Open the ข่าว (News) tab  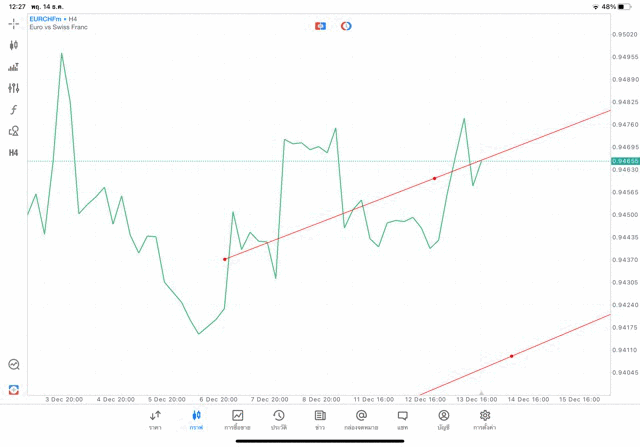coord(320,420)
